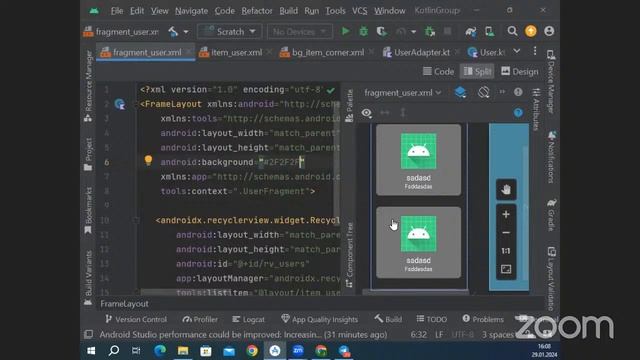Toggle the pan hand tool
The image size is (640, 360).
pos(506,189)
